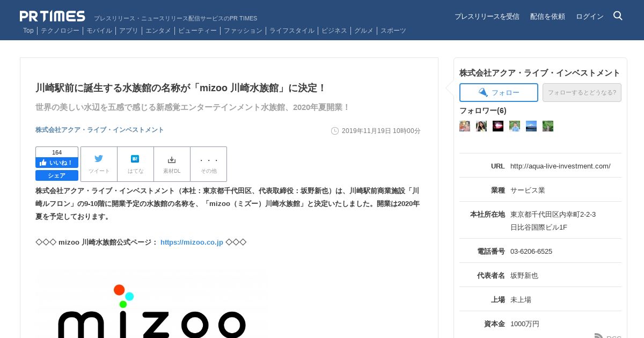This screenshot has width=644, height=338.
Task: Like the article with the Facebook いいね! button
Action: coord(57,163)
